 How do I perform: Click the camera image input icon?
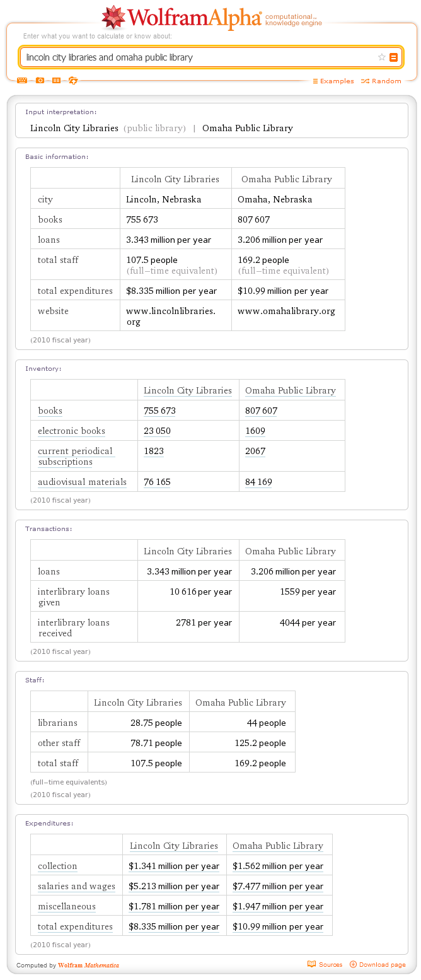(x=40, y=81)
